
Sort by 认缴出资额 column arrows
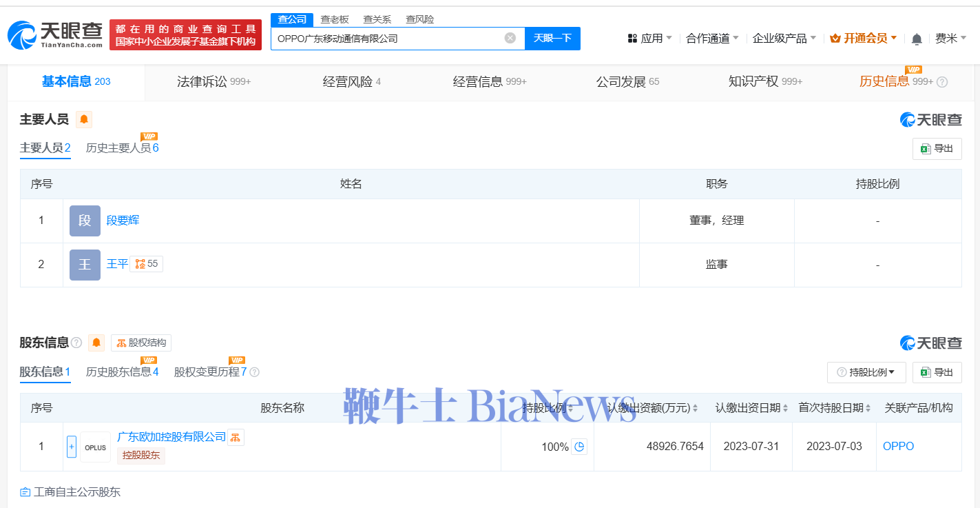point(696,408)
